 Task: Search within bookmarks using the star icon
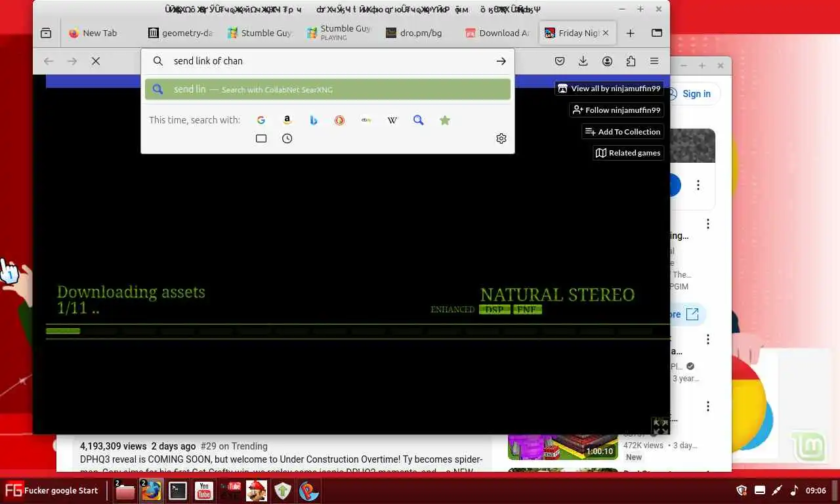[445, 120]
